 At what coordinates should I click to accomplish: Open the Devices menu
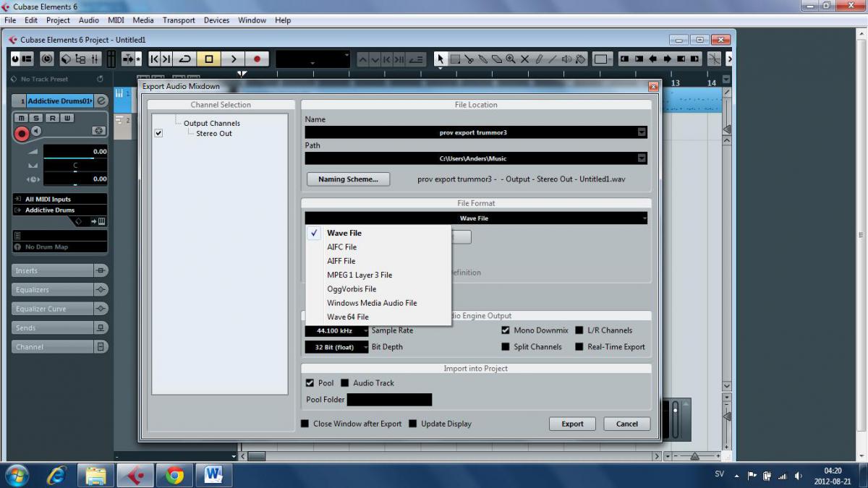[x=216, y=20]
